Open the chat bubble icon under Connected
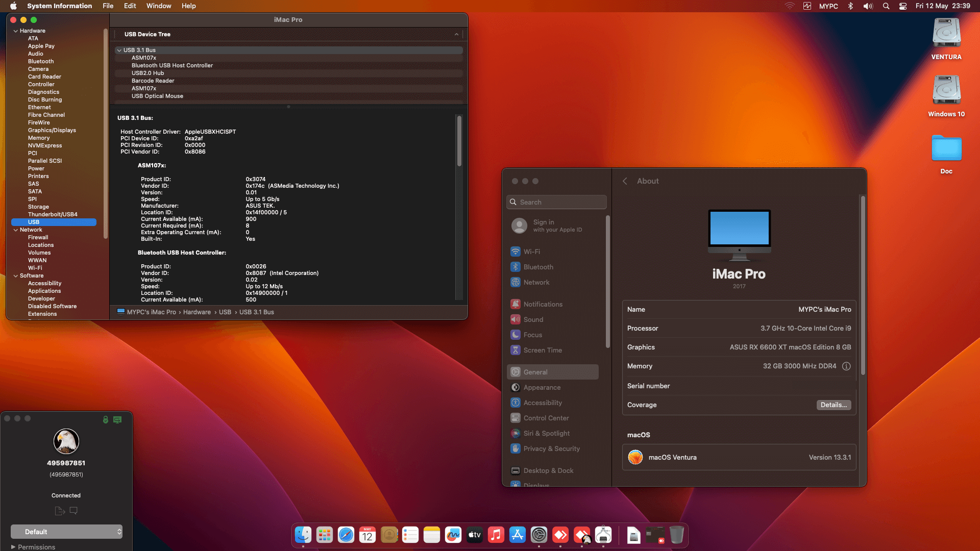 (73, 510)
